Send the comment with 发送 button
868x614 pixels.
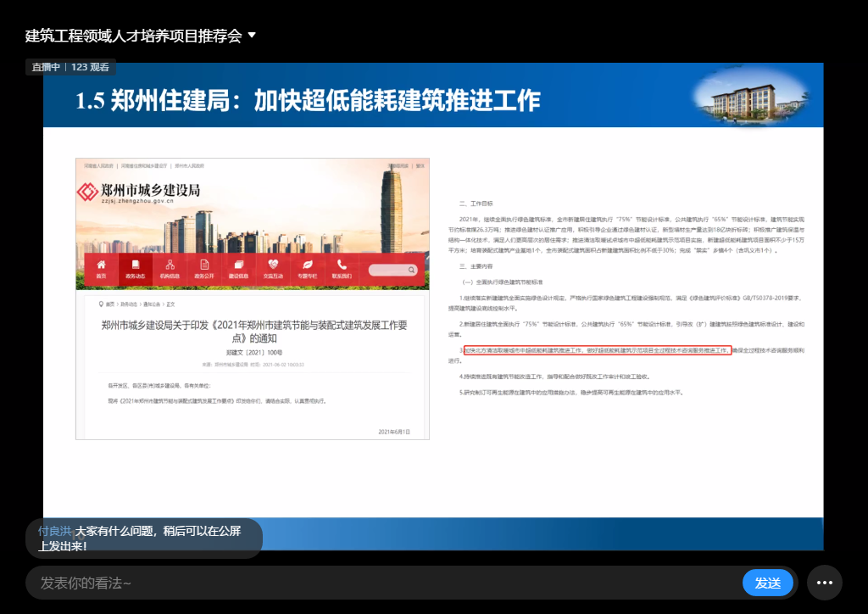point(767,583)
